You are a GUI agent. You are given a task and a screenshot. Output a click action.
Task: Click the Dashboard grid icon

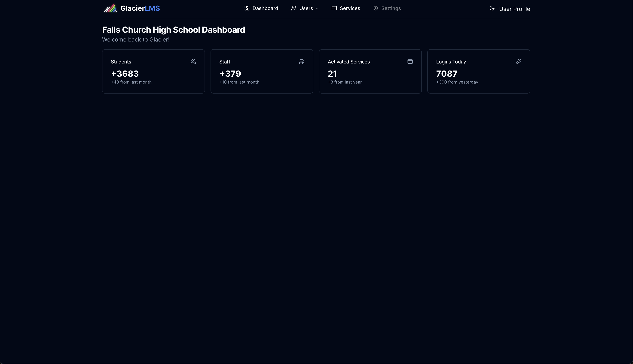247,8
